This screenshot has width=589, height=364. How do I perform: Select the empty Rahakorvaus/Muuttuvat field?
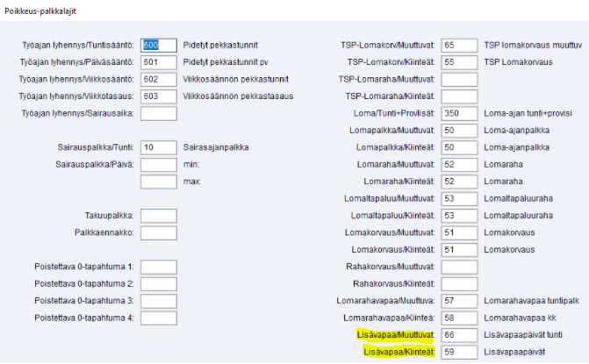click(x=460, y=267)
